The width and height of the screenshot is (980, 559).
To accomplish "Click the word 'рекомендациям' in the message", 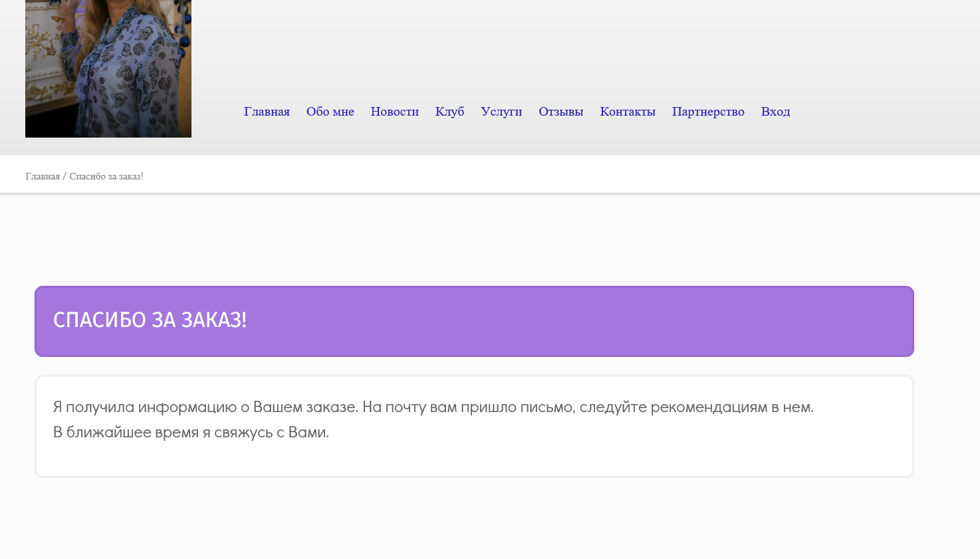I will click(709, 407).
